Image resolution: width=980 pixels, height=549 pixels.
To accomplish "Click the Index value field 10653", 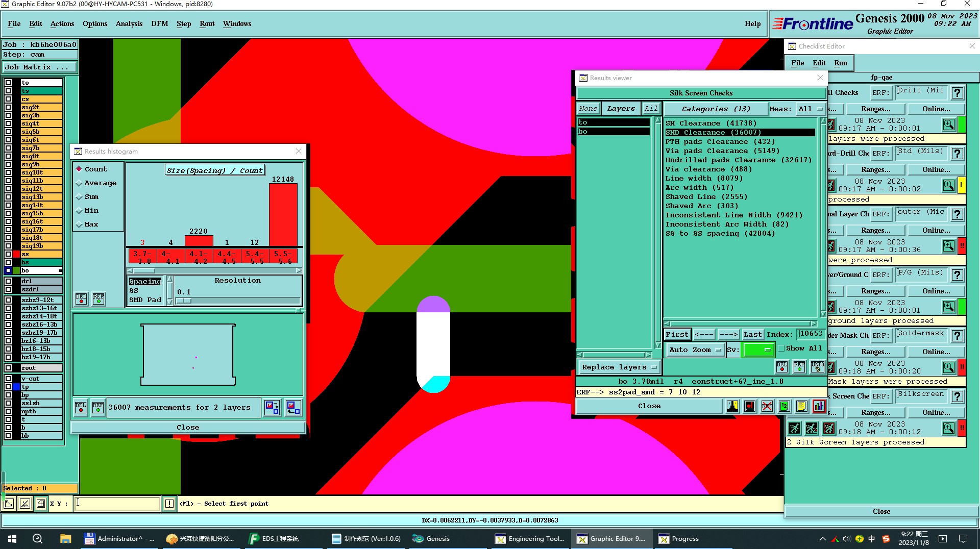I will [x=811, y=334].
